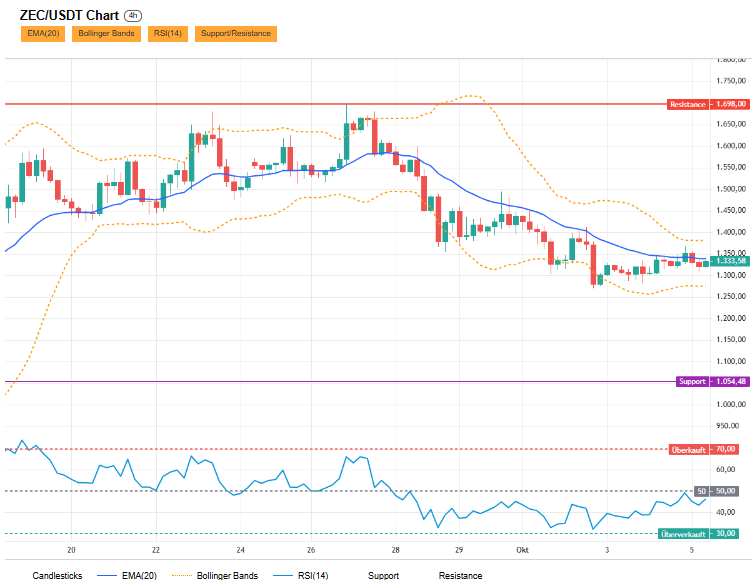This screenshot has height=580, width=752.
Task: Click the RSI(14) indicator tag
Action: 167,34
